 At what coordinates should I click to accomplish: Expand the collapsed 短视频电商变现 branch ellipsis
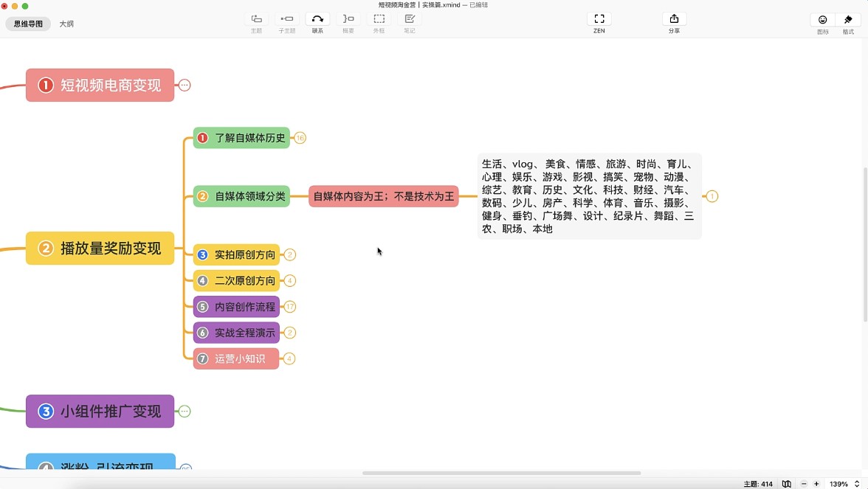[x=184, y=85]
